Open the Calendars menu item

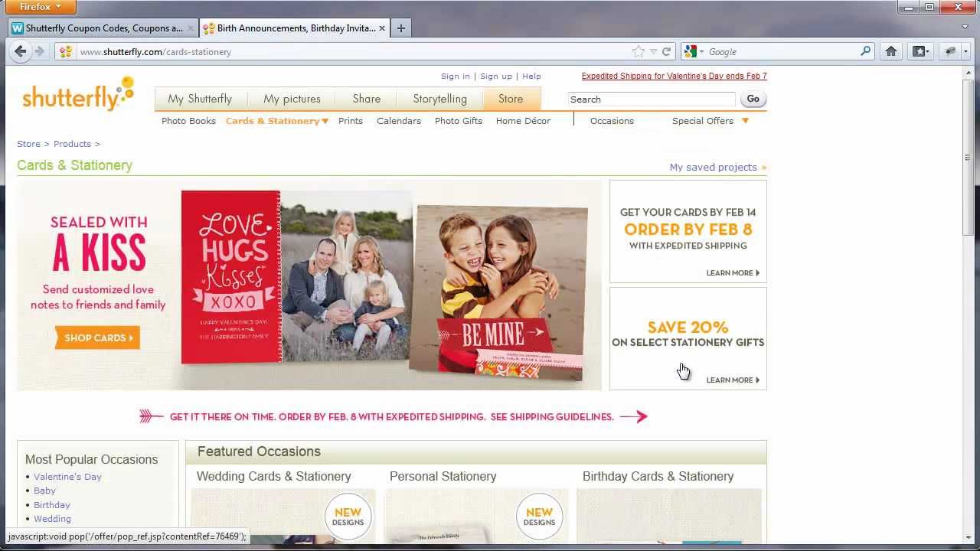[399, 121]
